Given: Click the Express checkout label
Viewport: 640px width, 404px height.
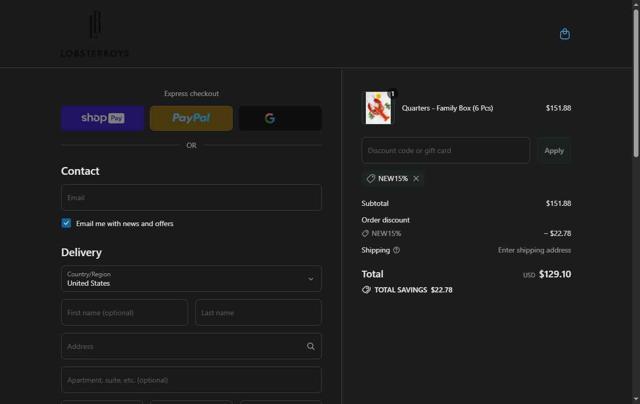Looking at the screenshot, I should pos(191,93).
